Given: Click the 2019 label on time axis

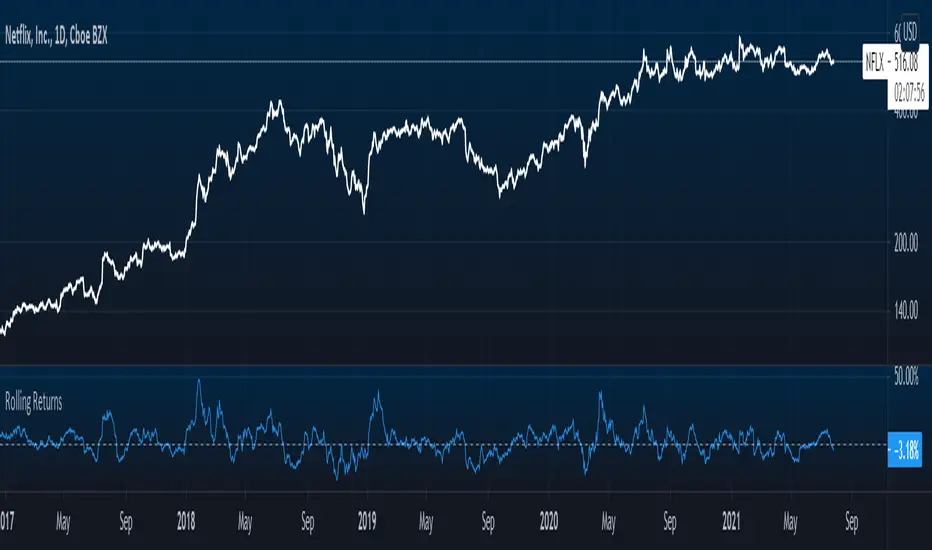Looking at the screenshot, I should 367,522.
